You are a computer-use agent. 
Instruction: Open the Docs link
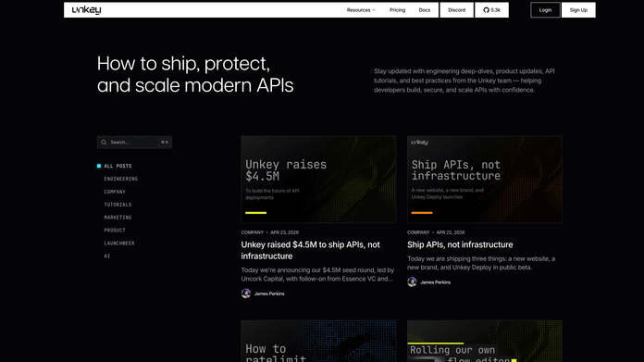pos(425,10)
